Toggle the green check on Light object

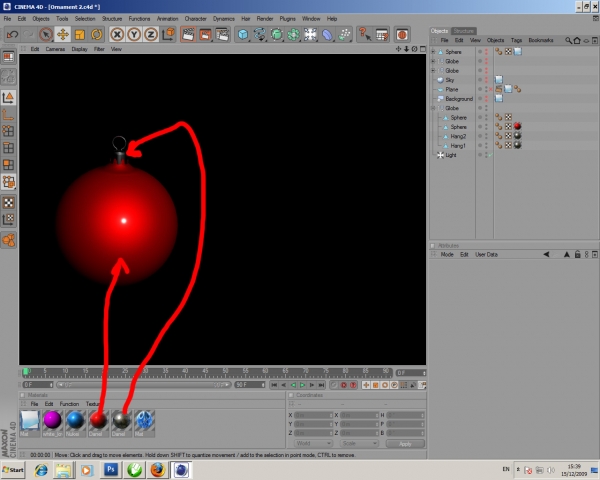click(x=490, y=155)
